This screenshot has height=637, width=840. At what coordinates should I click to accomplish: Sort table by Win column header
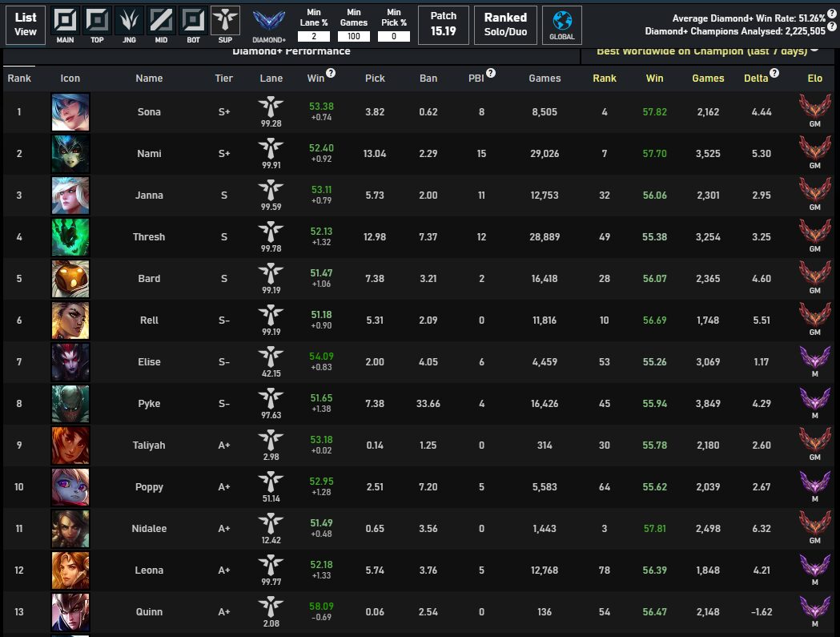tap(316, 79)
